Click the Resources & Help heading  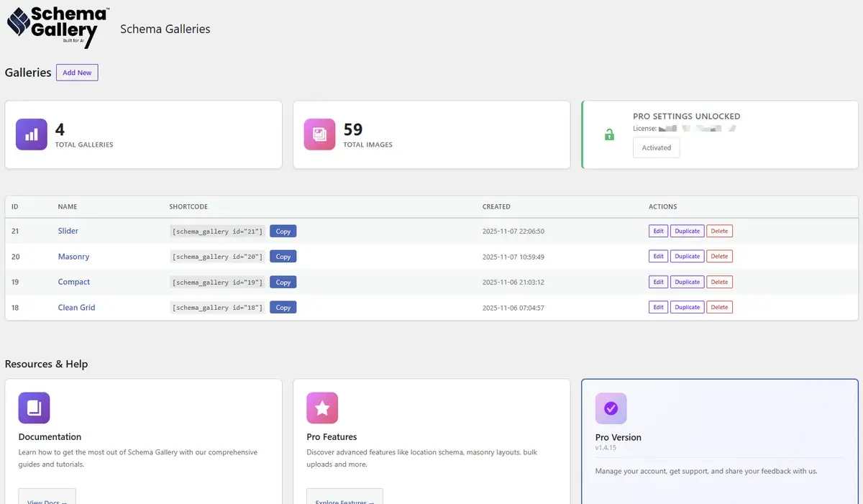click(x=46, y=364)
